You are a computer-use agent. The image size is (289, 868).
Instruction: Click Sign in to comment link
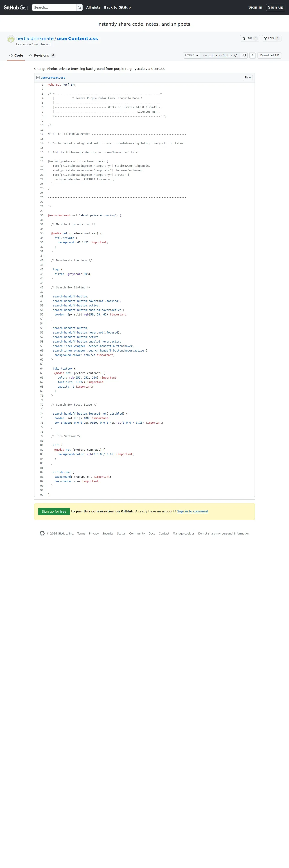point(192,512)
